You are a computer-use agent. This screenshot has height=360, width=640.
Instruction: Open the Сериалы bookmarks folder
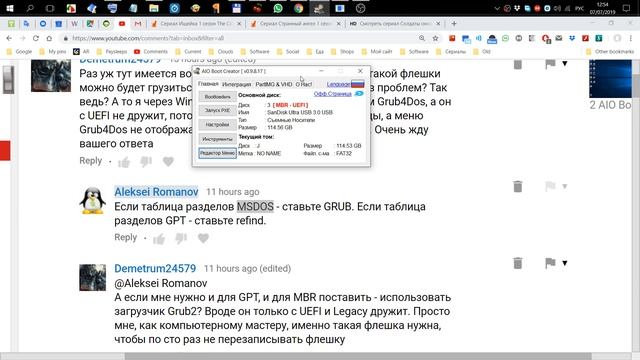coord(451,51)
